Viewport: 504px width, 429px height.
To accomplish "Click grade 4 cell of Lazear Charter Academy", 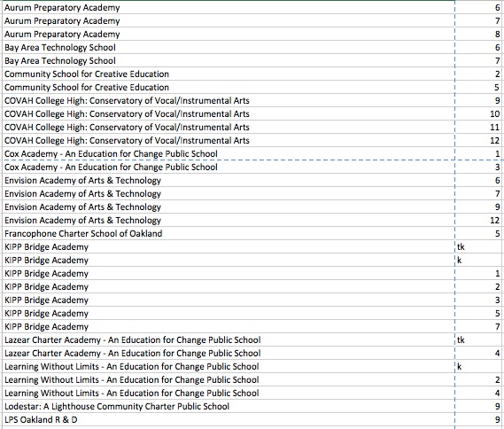I will point(479,353).
